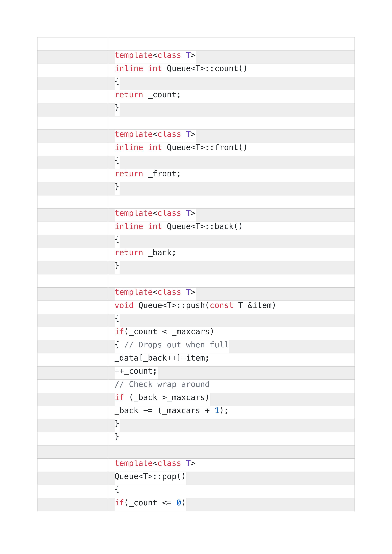Screen dimensions: 392x554
Task: Click the 'Queue<T>::pop()' line
Action: [150, 477]
